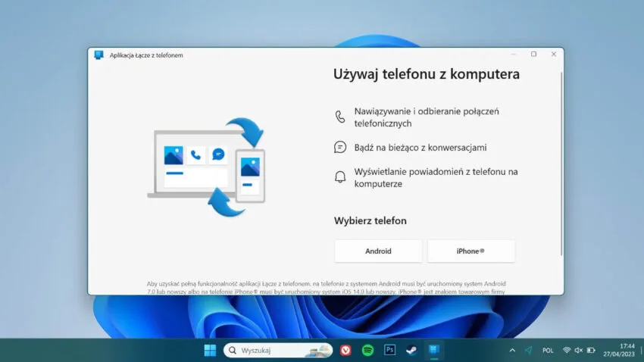Viewport: 644px width, 362px height.
Task: Click the window's vertical scrollbar
Action: click(561, 164)
